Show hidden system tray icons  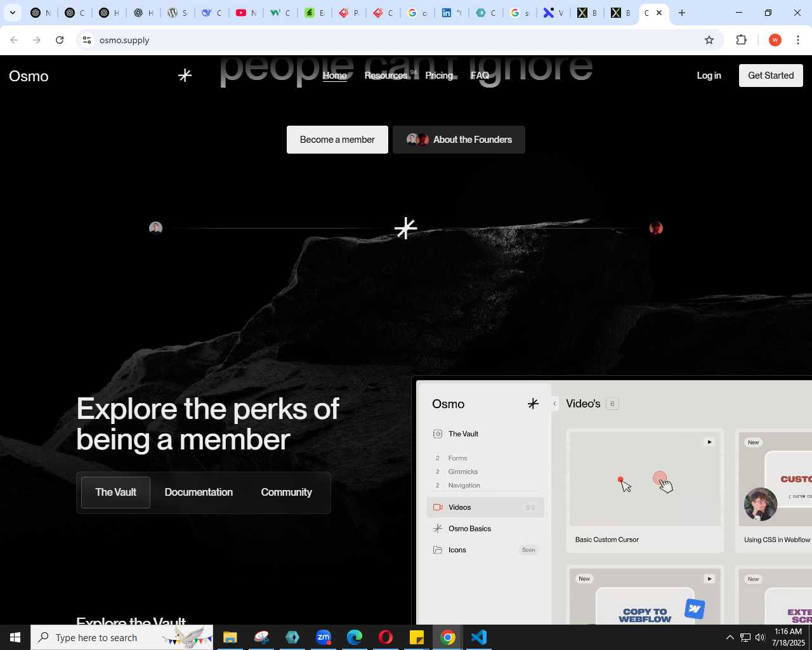coord(730,637)
